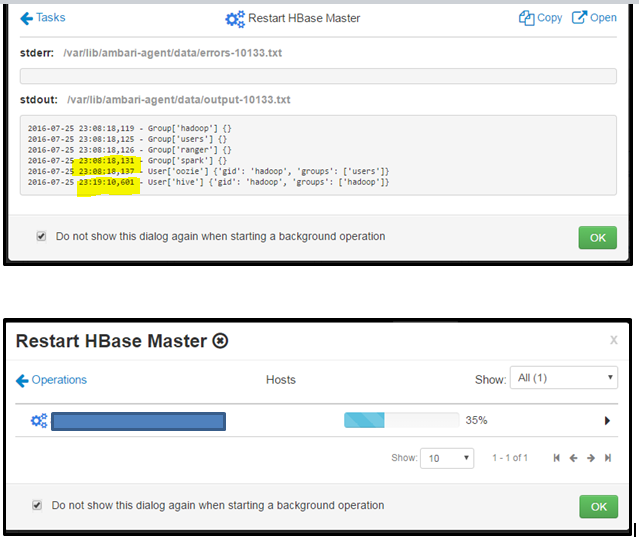Abort operation via circled X icon
The width and height of the screenshot is (639, 540).
coord(220,341)
